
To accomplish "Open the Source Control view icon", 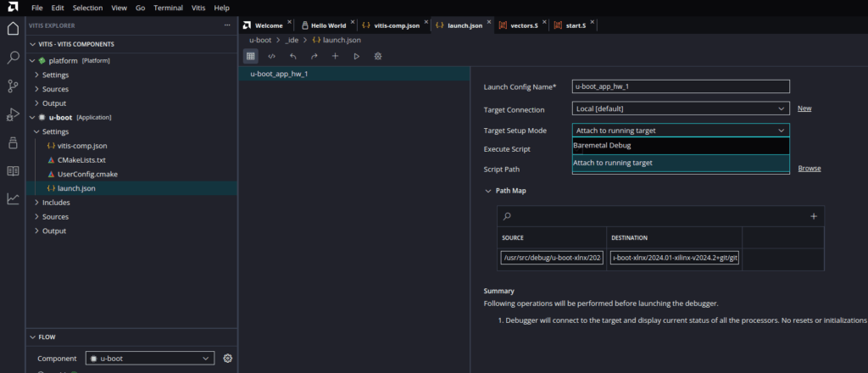I will pyautogui.click(x=13, y=86).
